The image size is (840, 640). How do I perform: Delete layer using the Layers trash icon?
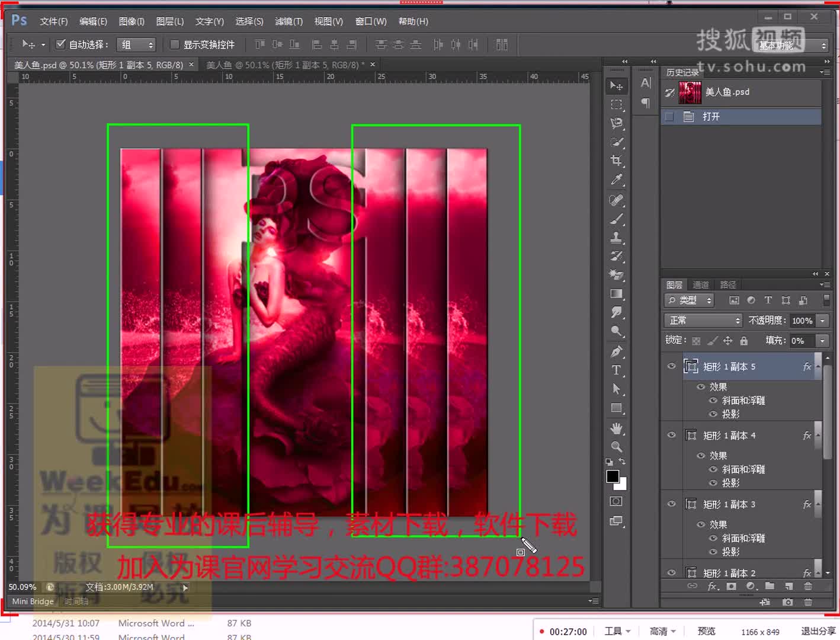pos(808,586)
